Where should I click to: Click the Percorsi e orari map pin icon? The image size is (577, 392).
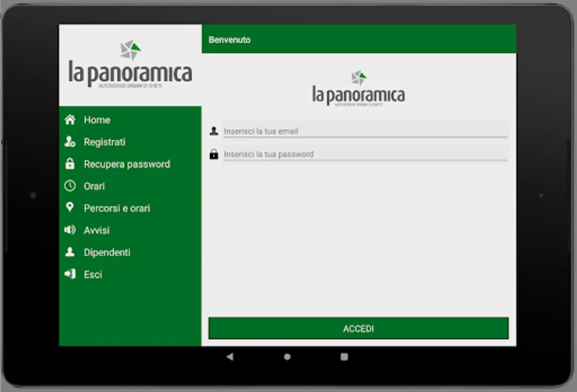[x=70, y=207]
